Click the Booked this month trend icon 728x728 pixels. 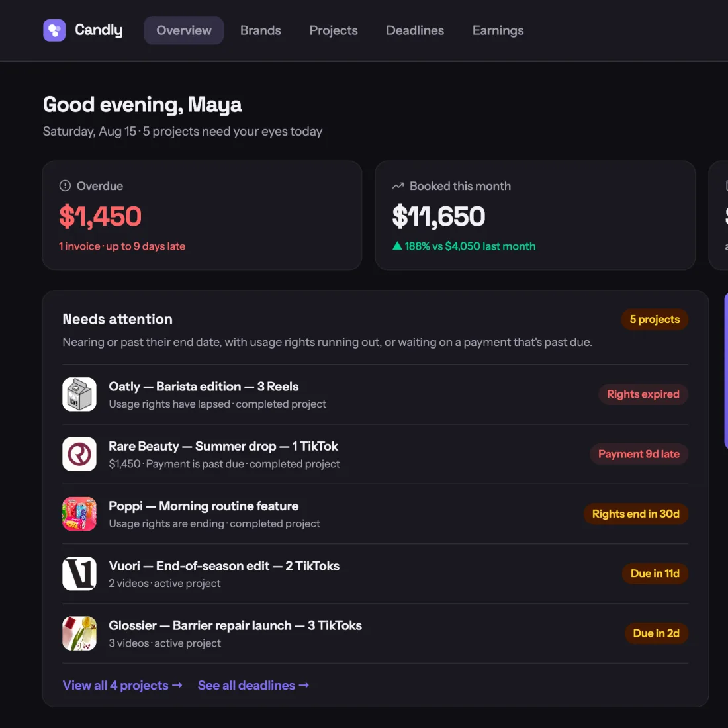[398, 186]
